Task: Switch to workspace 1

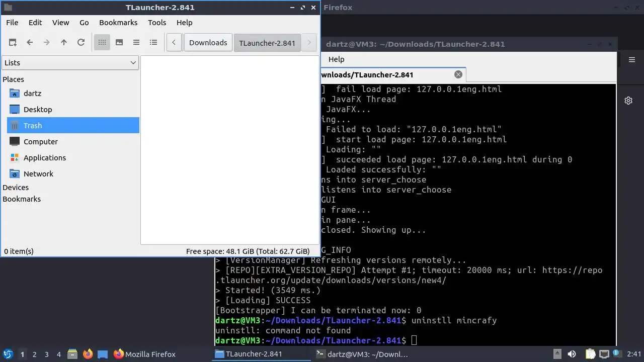Action: [22, 354]
